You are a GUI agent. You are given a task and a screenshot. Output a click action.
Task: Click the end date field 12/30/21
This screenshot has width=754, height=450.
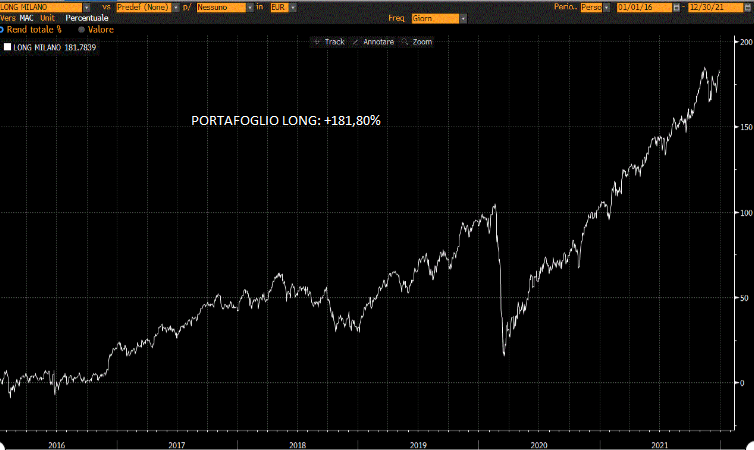(712, 7)
